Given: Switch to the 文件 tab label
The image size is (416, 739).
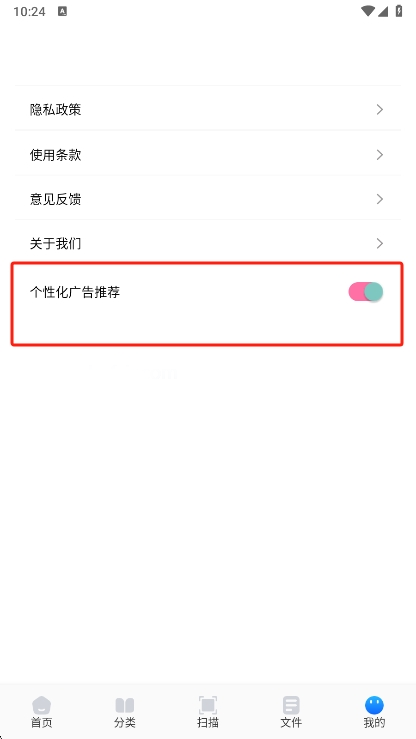Looking at the screenshot, I should tap(291, 723).
